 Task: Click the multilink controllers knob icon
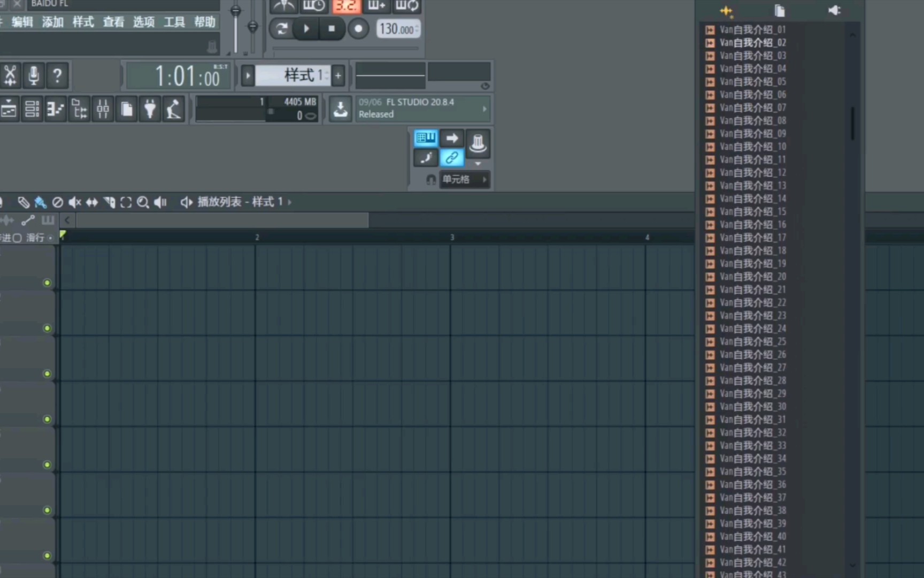[x=478, y=143]
